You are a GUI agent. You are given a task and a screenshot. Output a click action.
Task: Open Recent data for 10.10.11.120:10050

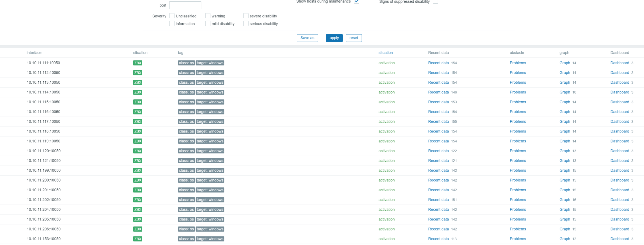[x=438, y=151]
